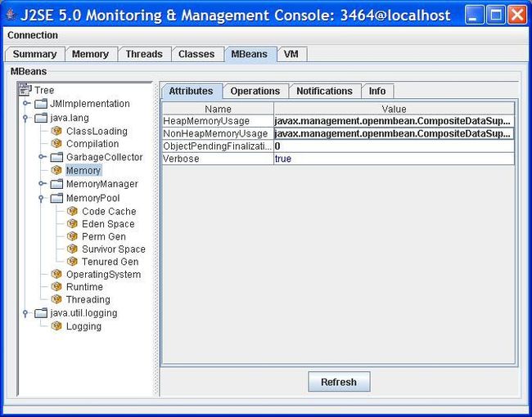Screen dimensions: 532x417
Task: Click the Memory MBean icon
Action: pos(56,170)
